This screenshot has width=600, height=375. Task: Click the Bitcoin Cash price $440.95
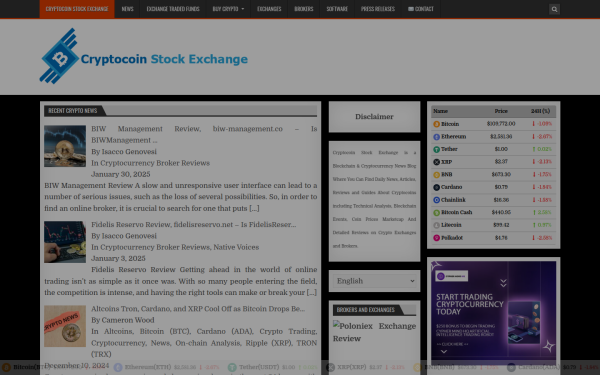[x=501, y=212]
